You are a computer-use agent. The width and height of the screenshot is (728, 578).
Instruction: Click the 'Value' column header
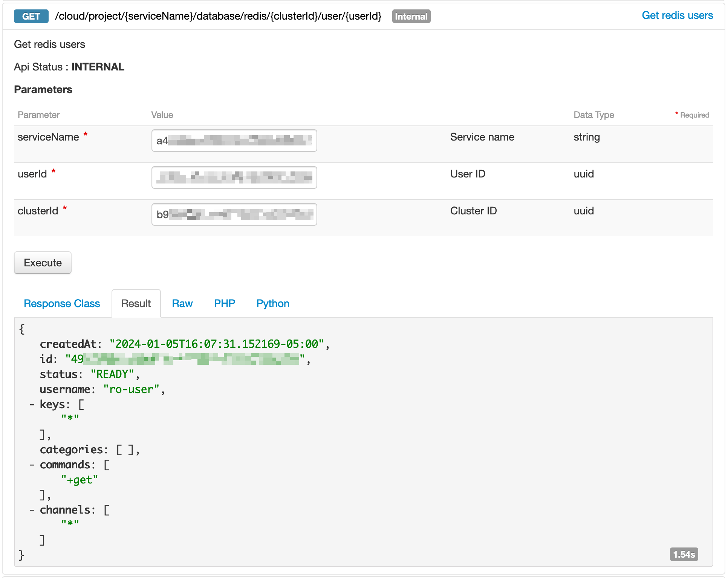(162, 115)
